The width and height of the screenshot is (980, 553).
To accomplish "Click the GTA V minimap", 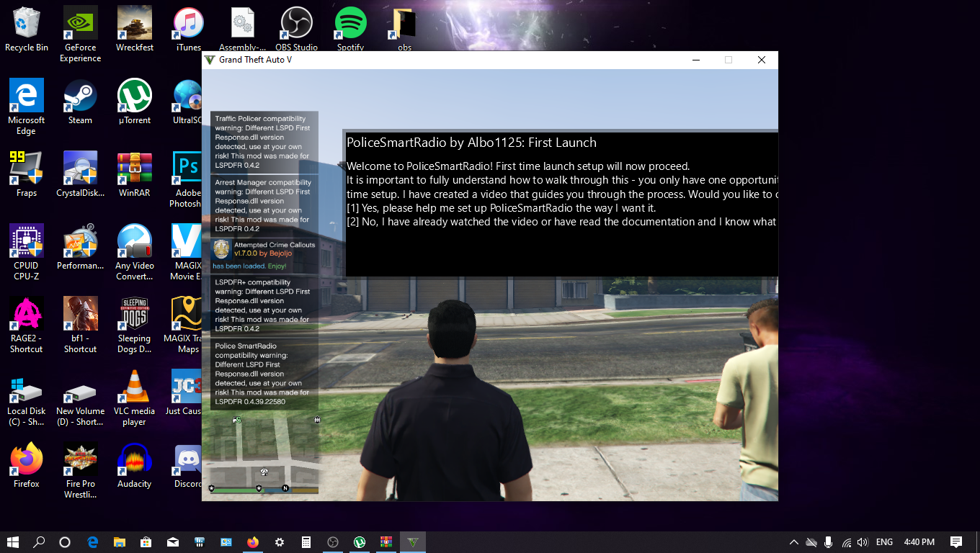I will click(x=264, y=454).
